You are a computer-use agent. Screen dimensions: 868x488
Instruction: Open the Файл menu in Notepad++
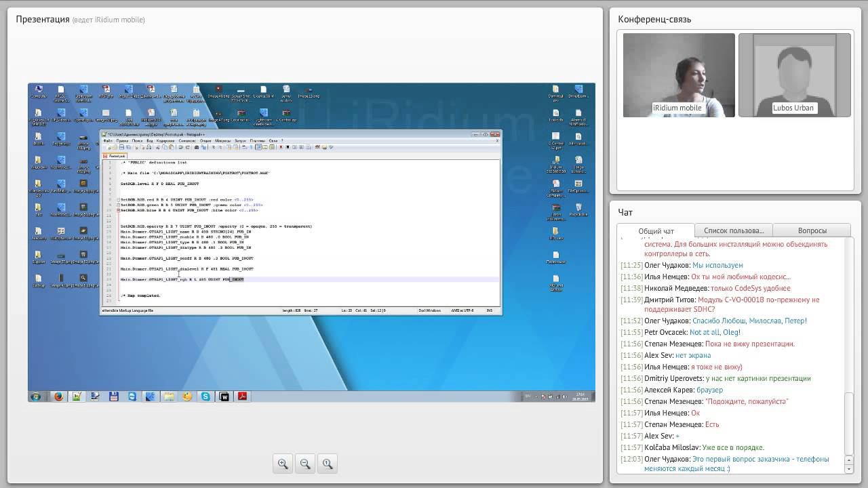tap(107, 141)
